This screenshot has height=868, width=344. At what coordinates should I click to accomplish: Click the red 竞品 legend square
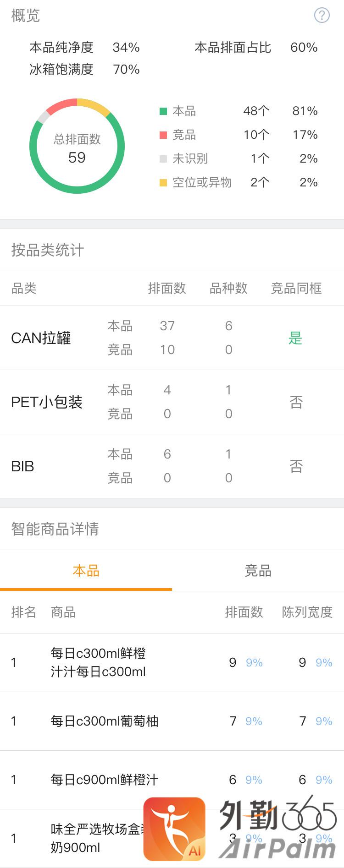[x=163, y=135]
